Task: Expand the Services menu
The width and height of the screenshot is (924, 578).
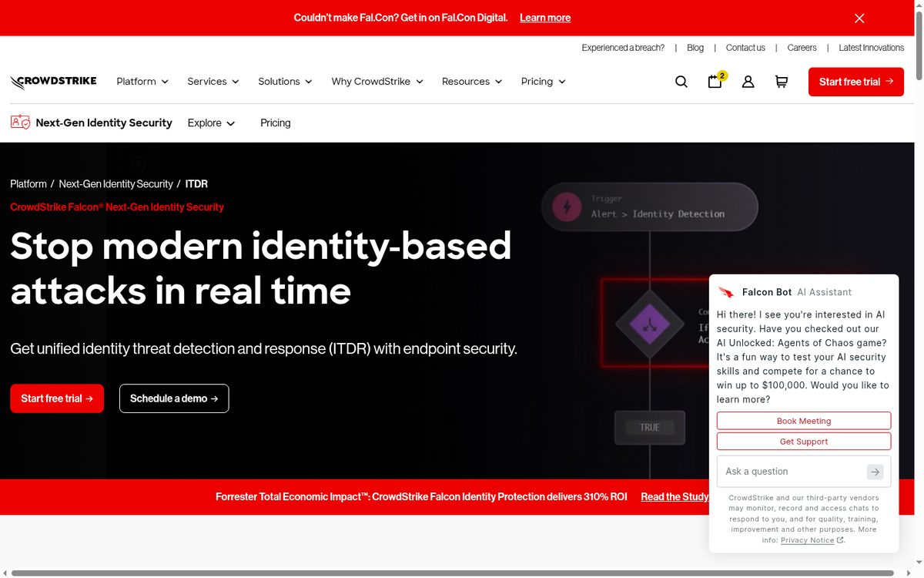Action: pyautogui.click(x=213, y=82)
